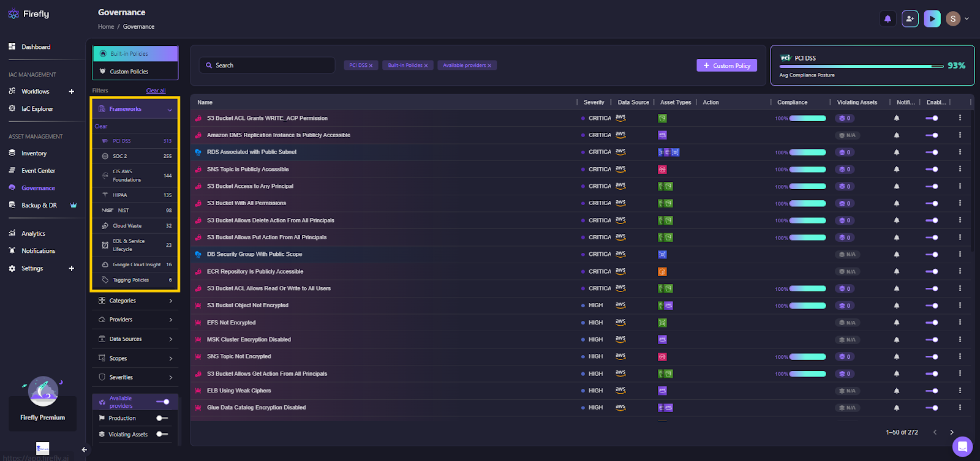Remove the Built-in Policies filter chip

click(x=426, y=66)
